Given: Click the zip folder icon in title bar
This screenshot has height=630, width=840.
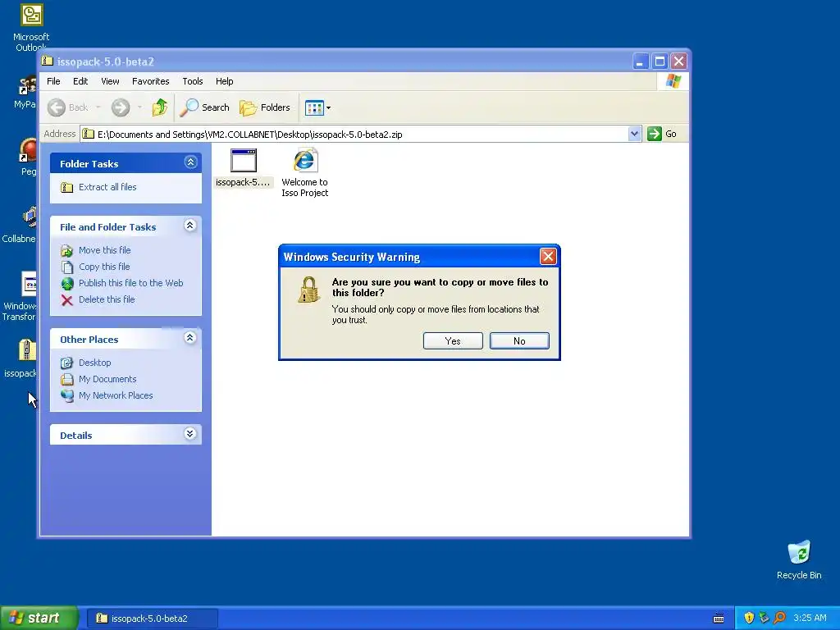Looking at the screenshot, I should (x=48, y=61).
